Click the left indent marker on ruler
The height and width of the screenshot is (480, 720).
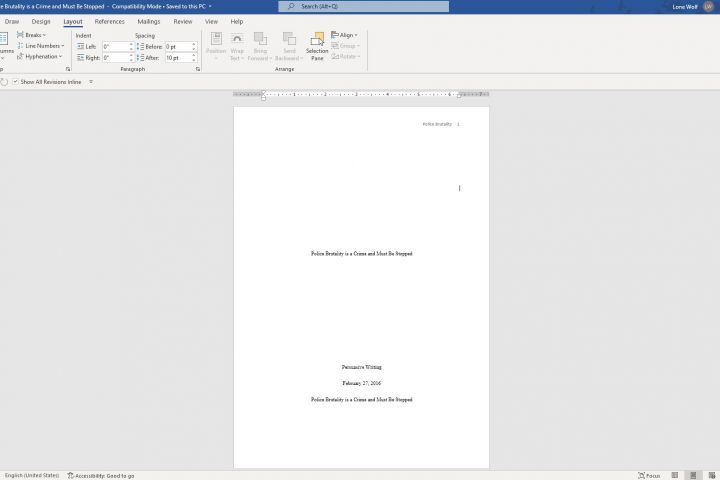(x=263, y=96)
